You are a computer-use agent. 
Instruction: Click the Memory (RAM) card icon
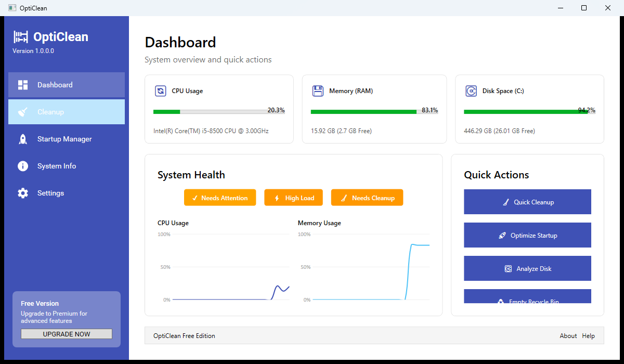click(318, 91)
